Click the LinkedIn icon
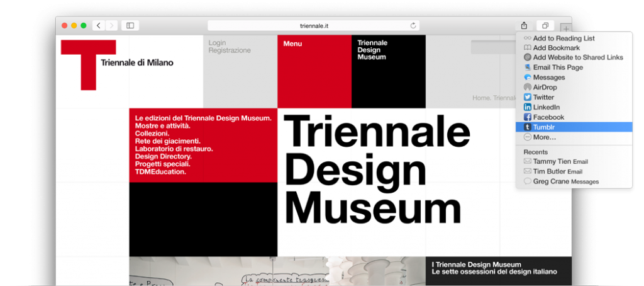The image size is (644, 286). click(528, 107)
